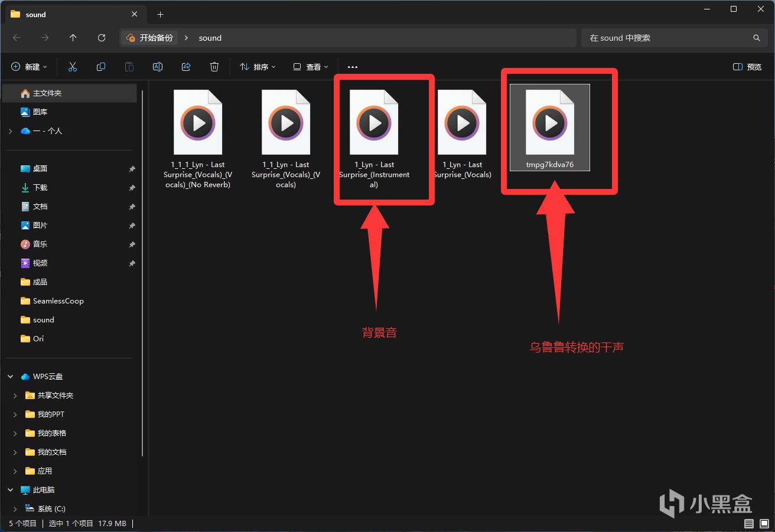The width and height of the screenshot is (775, 532).
Task: Open the 排序 sort dropdown
Action: click(258, 67)
